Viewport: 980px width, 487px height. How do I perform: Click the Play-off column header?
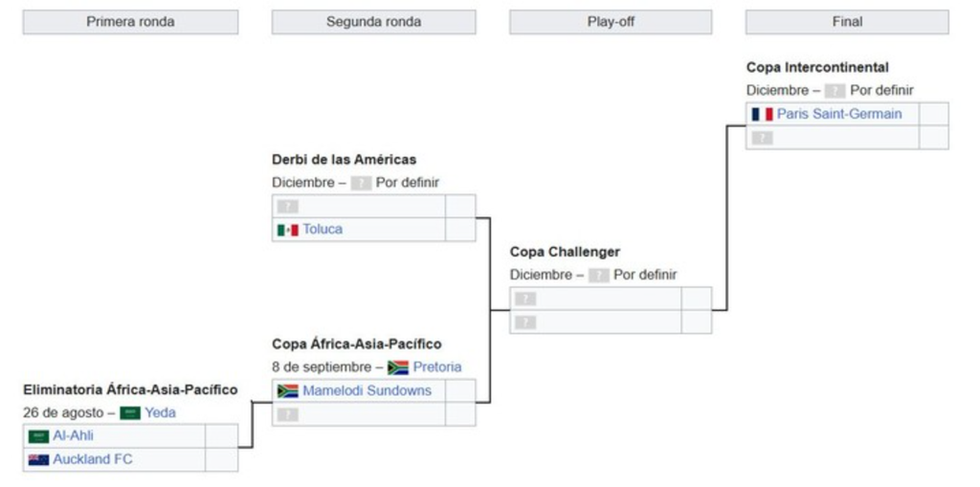click(611, 22)
